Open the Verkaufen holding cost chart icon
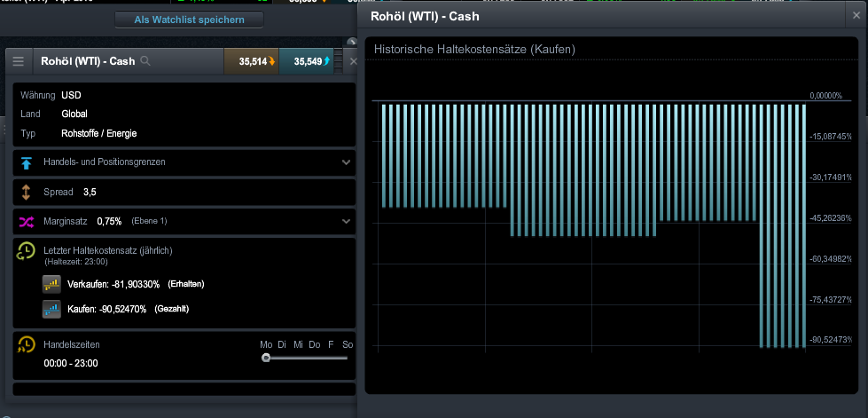 (x=51, y=284)
